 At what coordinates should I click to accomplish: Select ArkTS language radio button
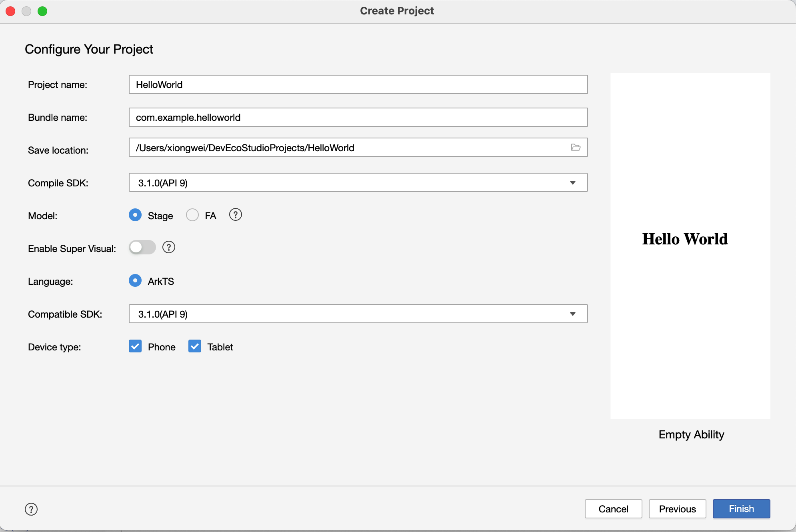click(x=135, y=280)
